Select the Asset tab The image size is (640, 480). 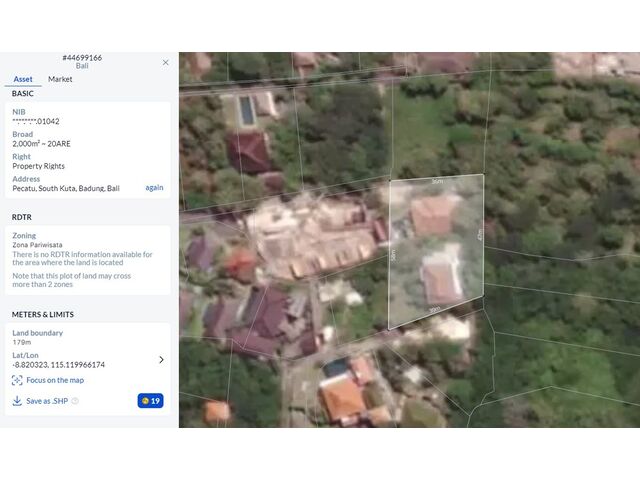[x=23, y=79]
